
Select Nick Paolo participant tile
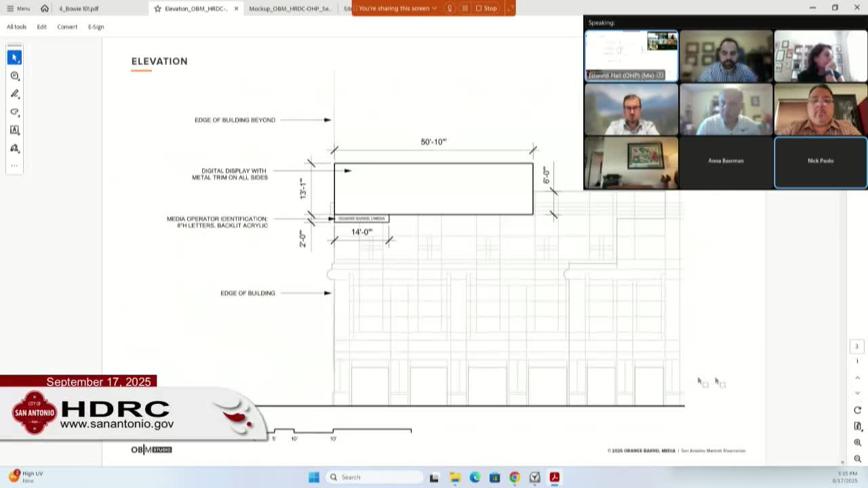pyautogui.click(x=821, y=161)
